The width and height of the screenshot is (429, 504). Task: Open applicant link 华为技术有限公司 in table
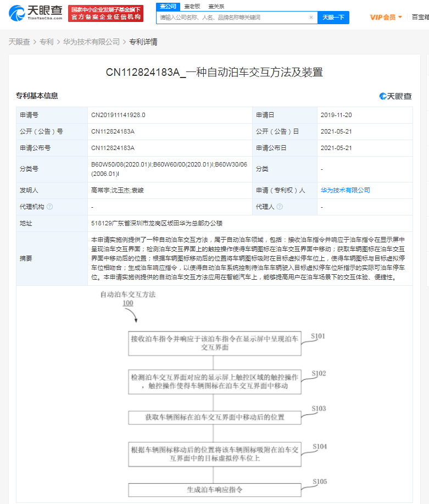coord(345,190)
